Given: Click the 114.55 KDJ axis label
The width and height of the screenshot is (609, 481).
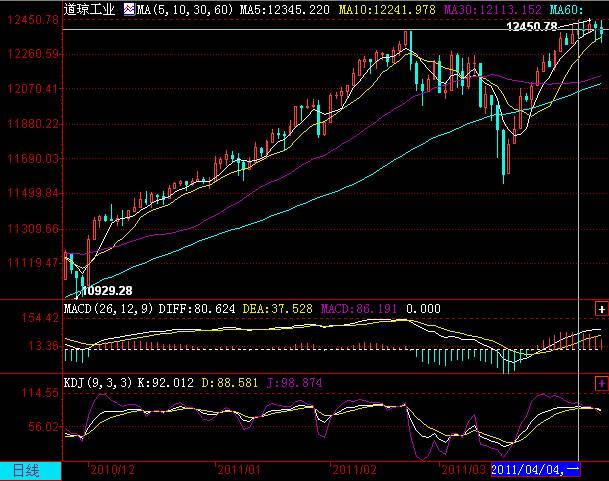Looking at the screenshot, I should point(40,393).
